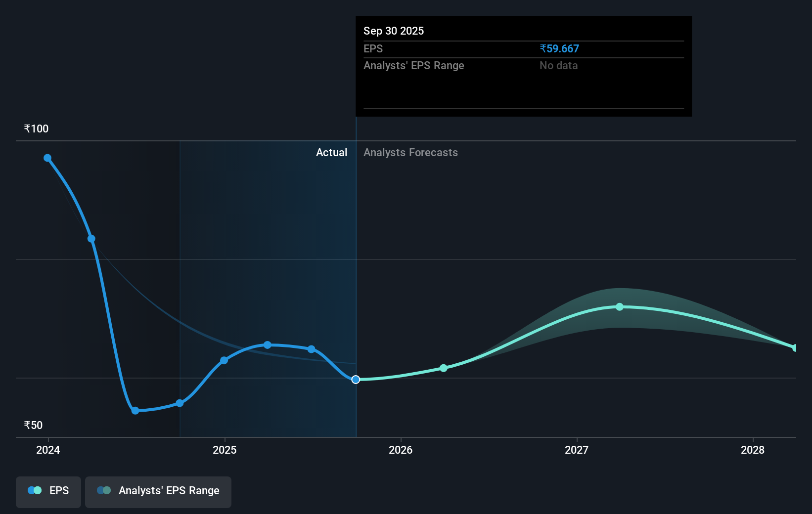Click the lowest EPS data point in 2024
This screenshot has width=812, height=514.
pyautogui.click(x=135, y=410)
